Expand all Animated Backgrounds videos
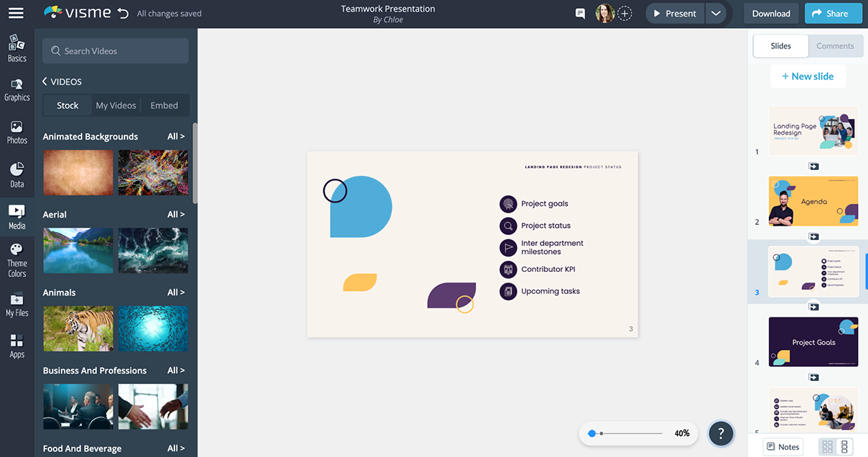 coord(176,137)
